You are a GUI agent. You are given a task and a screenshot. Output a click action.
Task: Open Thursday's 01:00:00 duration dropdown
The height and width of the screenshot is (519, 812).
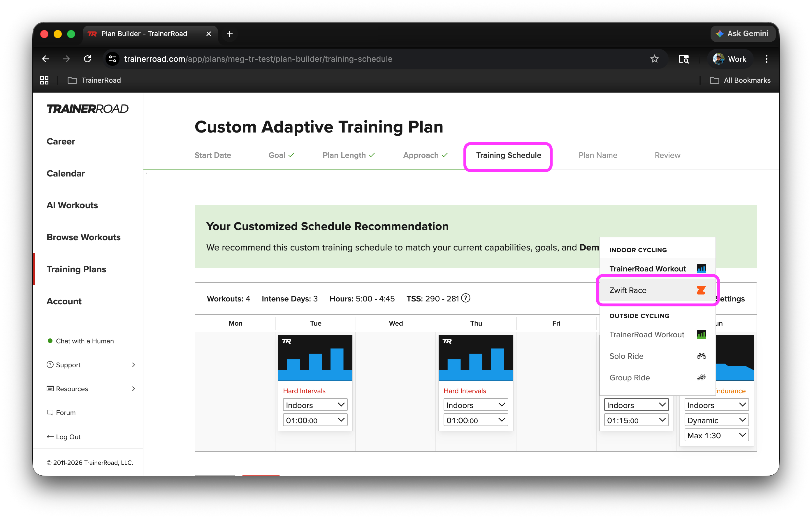coord(476,420)
